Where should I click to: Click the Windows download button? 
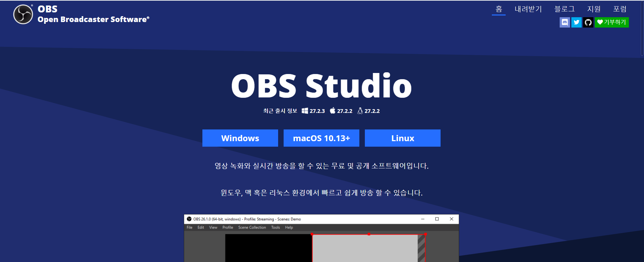pyautogui.click(x=240, y=138)
